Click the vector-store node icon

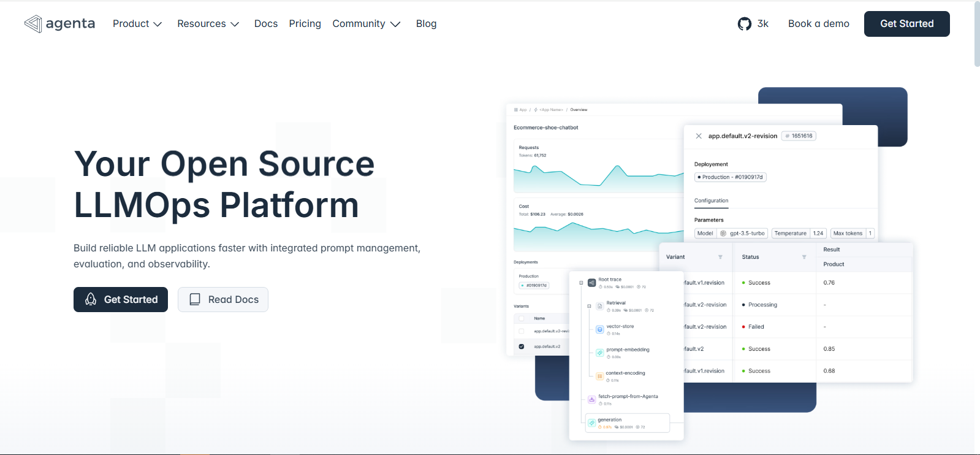(x=600, y=329)
